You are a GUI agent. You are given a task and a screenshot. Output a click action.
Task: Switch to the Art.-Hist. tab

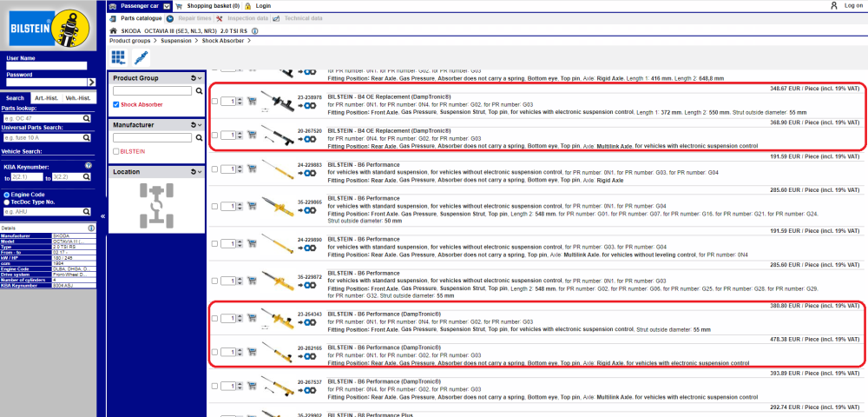[46, 98]
